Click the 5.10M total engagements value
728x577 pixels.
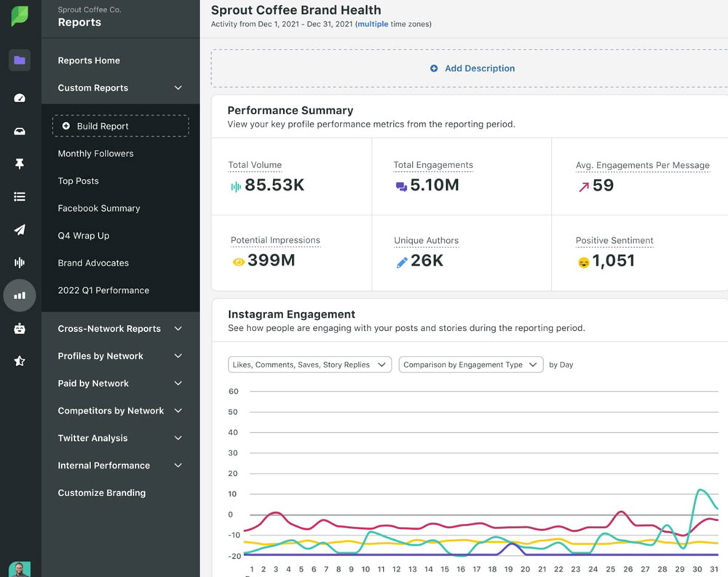click(435, 186)
